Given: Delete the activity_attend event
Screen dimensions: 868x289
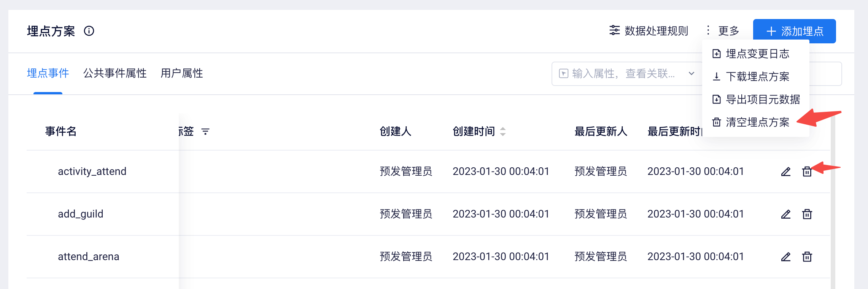Looking at the screenshot, I should tap(807, 171).
